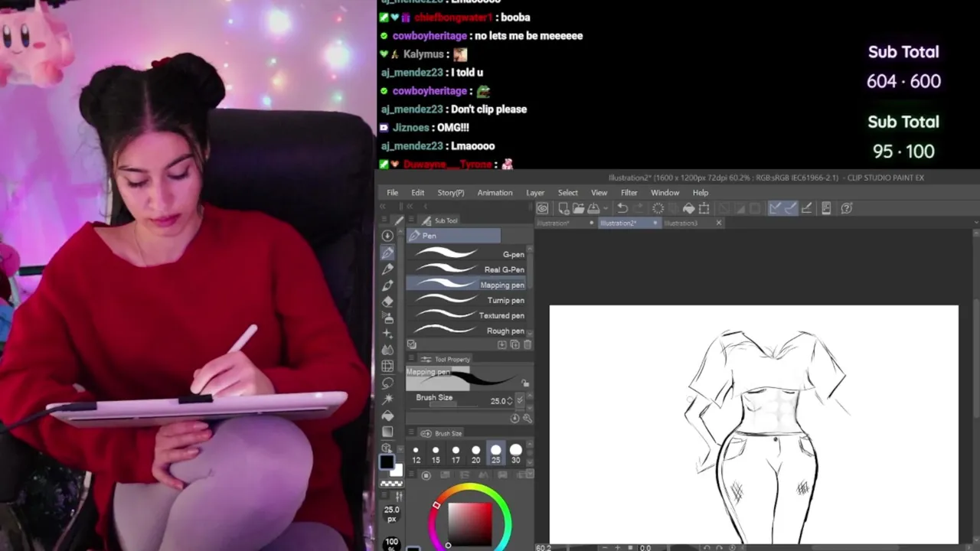The image size is (980, 551).
Task: Select the Frame border grid tool
Action: tap(387, 366)
